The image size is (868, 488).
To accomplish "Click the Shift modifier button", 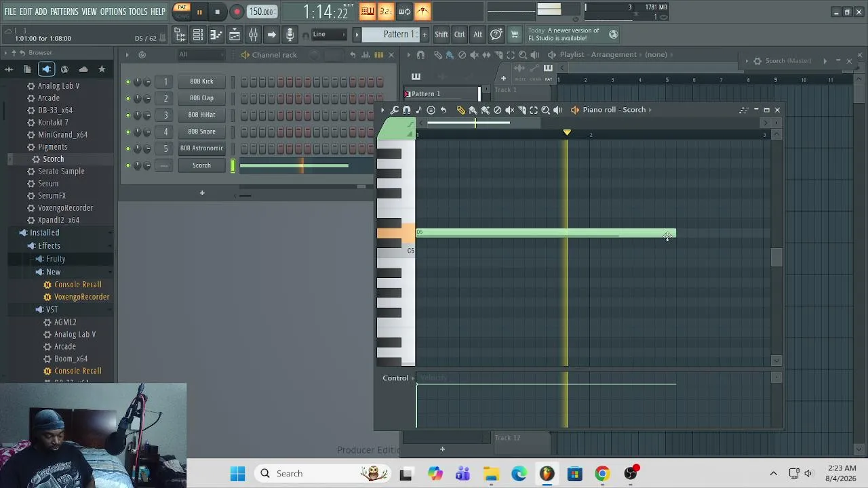I will click(441, 35).
